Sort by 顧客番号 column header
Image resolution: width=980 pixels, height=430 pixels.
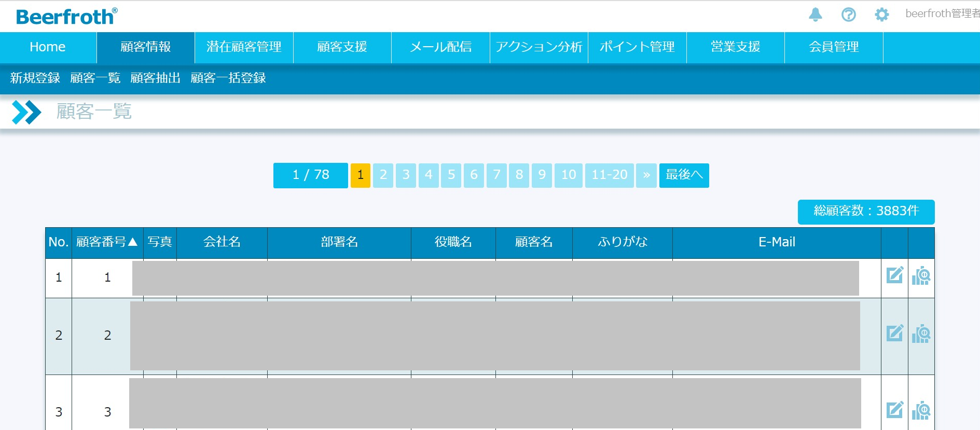click(x=107, y=242)
